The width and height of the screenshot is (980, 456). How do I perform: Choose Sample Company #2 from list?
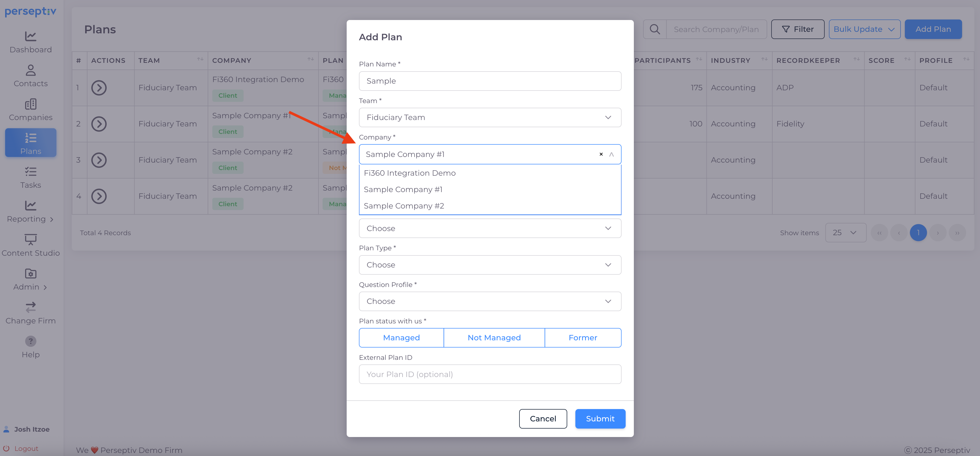404,206
